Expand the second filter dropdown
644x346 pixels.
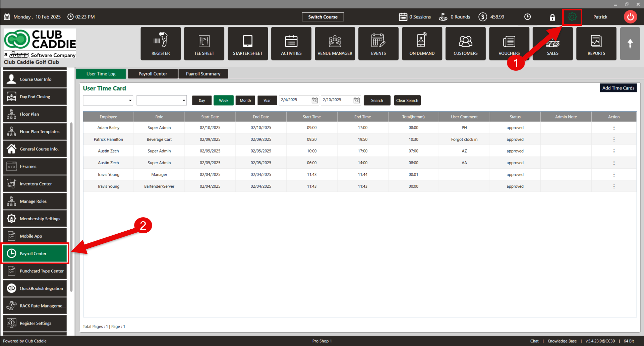click(162, 100)
